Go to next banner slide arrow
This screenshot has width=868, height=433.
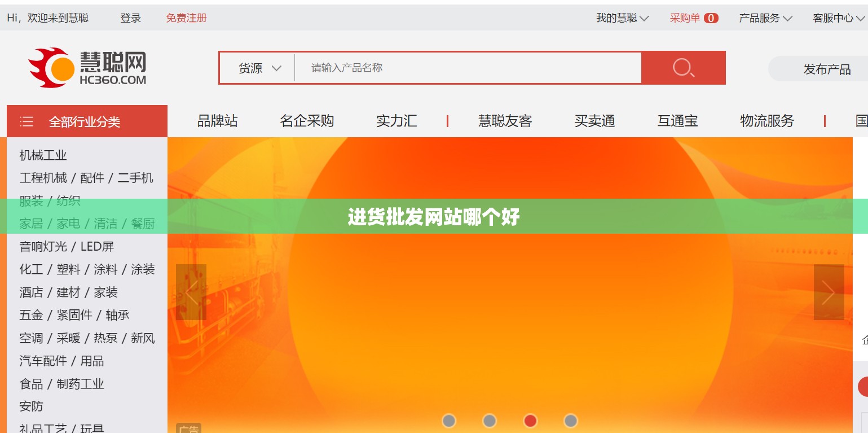pos(829,292)
